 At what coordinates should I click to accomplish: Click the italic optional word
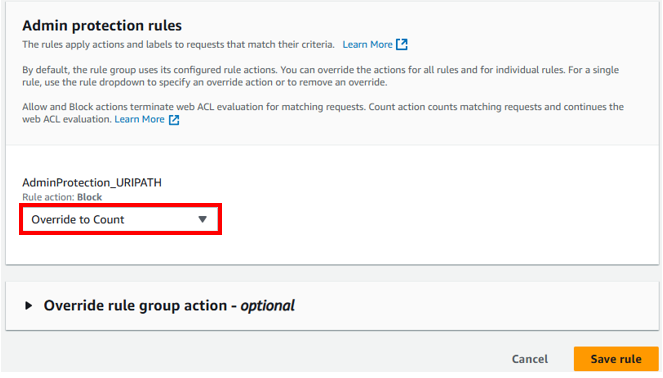coord(267,305)
